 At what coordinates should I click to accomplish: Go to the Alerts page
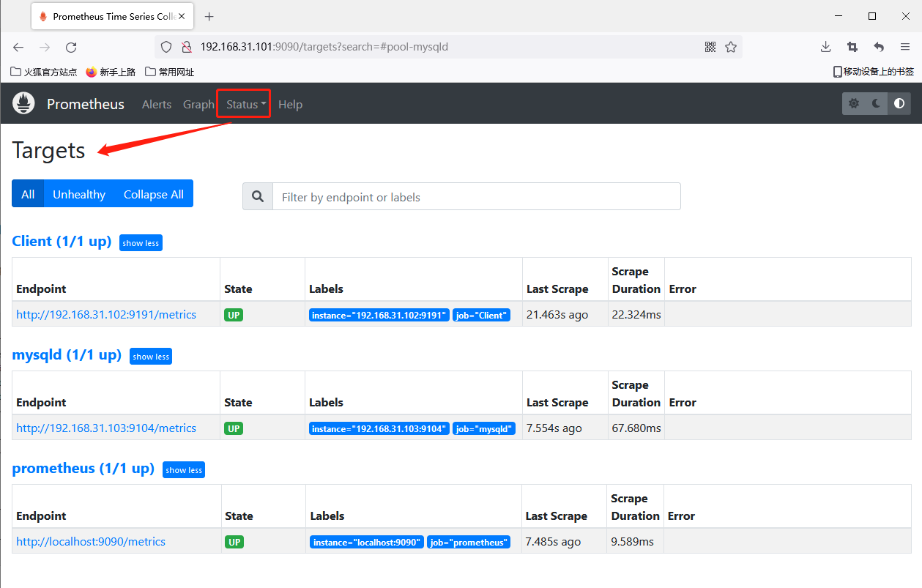click(157, 104)
